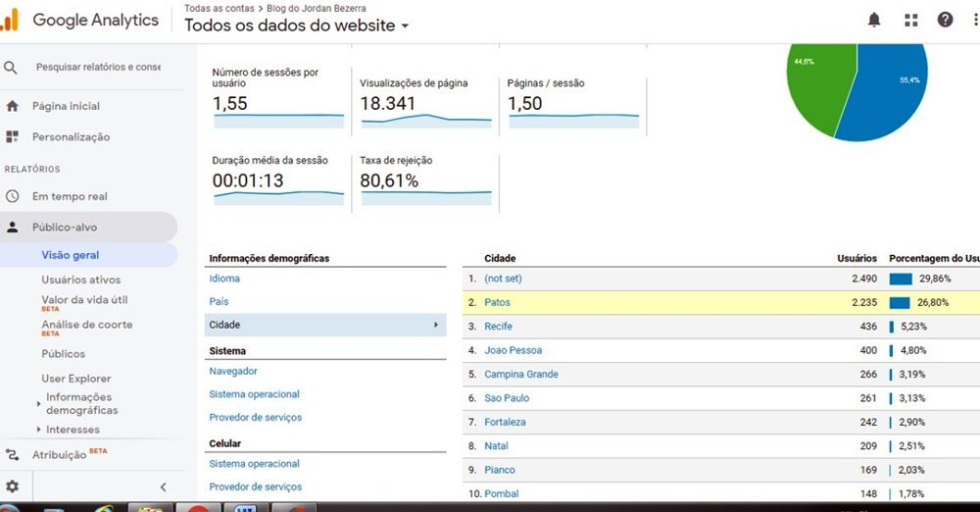Open Atribuição beta section
Screen dimensions: 980x512
click(x=70, y=455)
